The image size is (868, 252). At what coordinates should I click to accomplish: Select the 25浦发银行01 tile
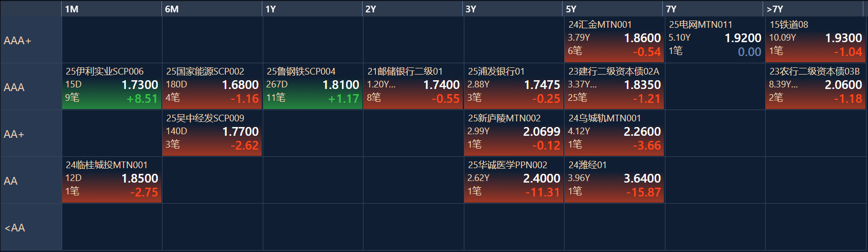(514, 86)
